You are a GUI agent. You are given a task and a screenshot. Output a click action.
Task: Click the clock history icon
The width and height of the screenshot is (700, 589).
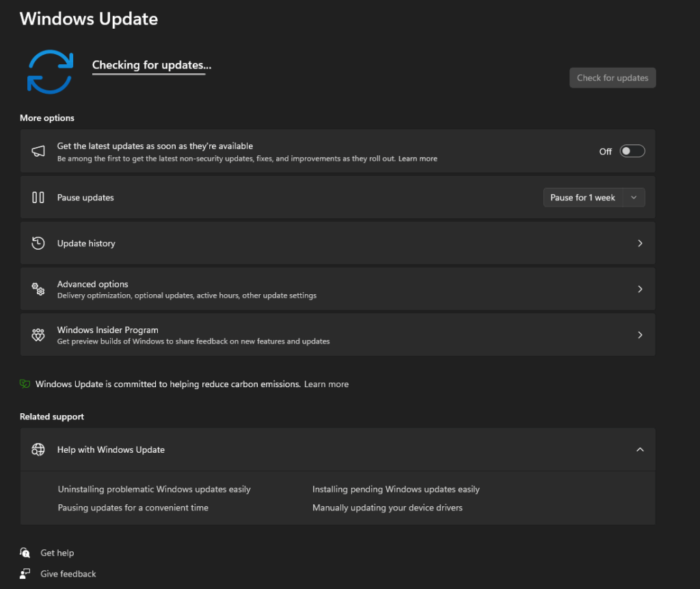click(38, 243)
